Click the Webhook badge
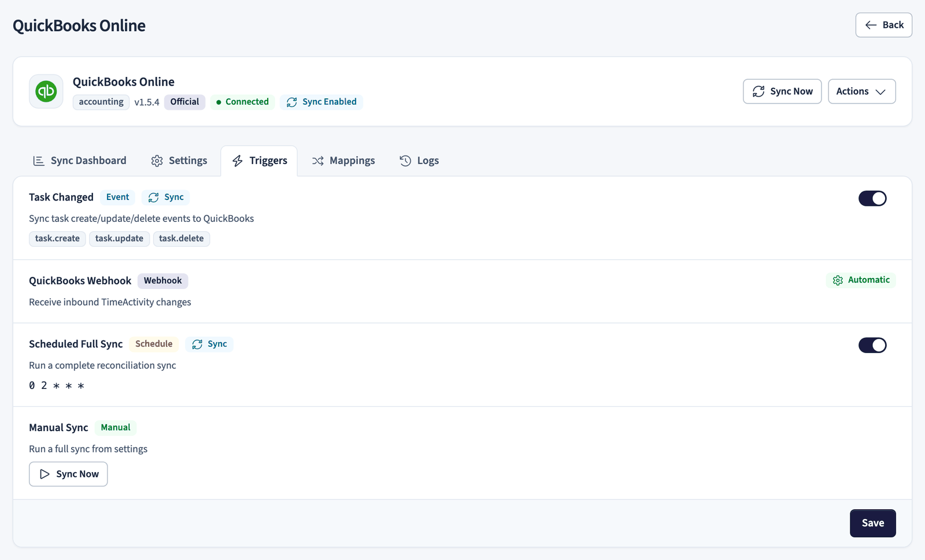The width and height of the screenshot is (925, 560). pos(163,281)
